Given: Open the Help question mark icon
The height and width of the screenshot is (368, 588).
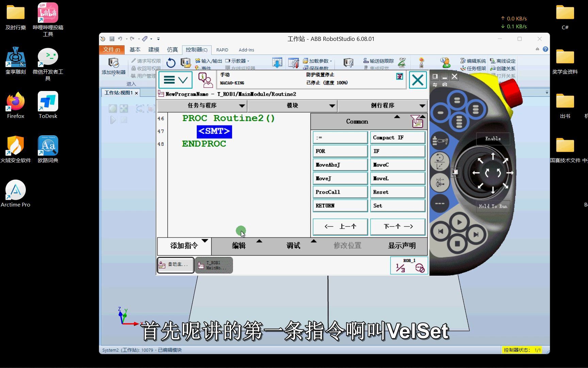Looking at the screenshot, I should (545, 49).
